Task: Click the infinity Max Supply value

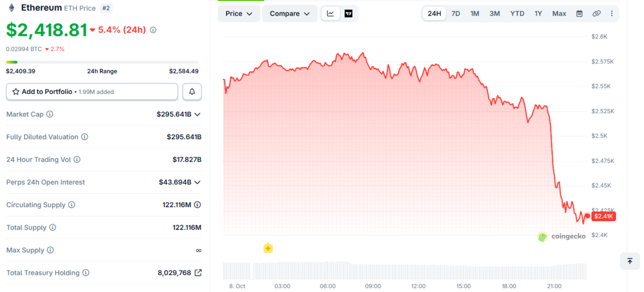Action: pyautogui.click(x=199, y=250)
